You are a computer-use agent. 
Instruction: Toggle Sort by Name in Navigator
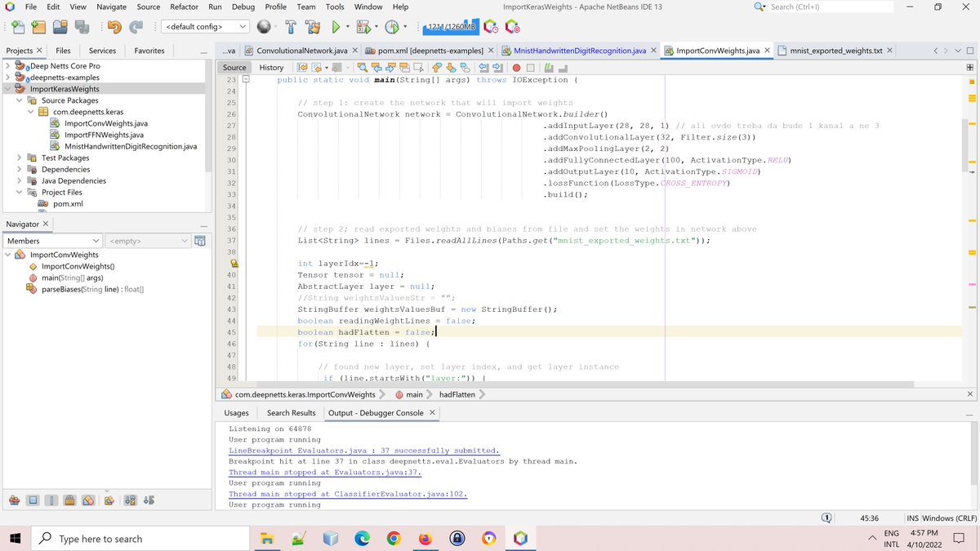coord(131,500)
